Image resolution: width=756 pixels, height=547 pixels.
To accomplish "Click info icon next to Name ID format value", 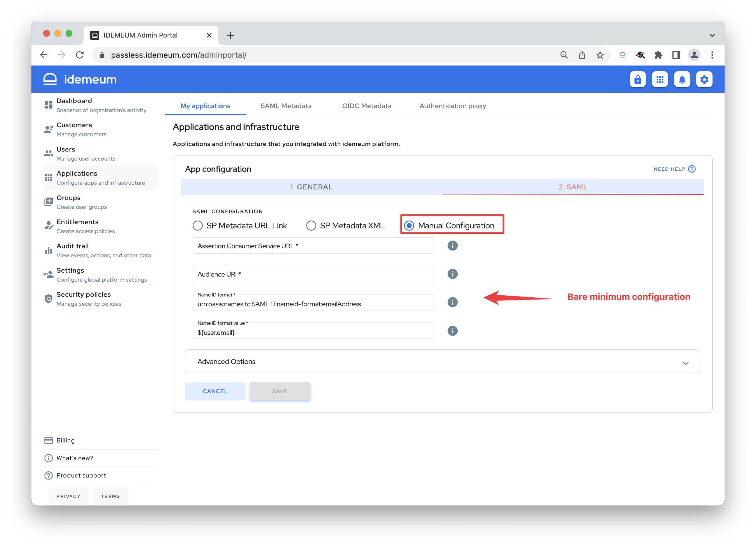I will (x=452, y=331).
